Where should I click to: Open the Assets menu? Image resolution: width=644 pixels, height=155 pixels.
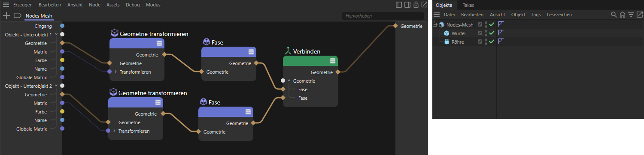point(113,5)
